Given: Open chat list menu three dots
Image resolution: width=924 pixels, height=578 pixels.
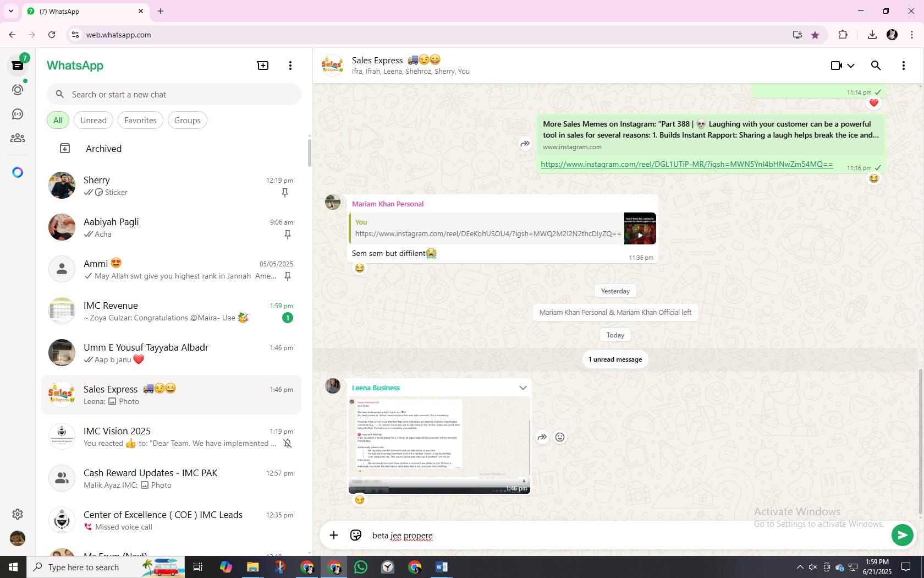Looking at the screenshot, I should coord(290,66).
